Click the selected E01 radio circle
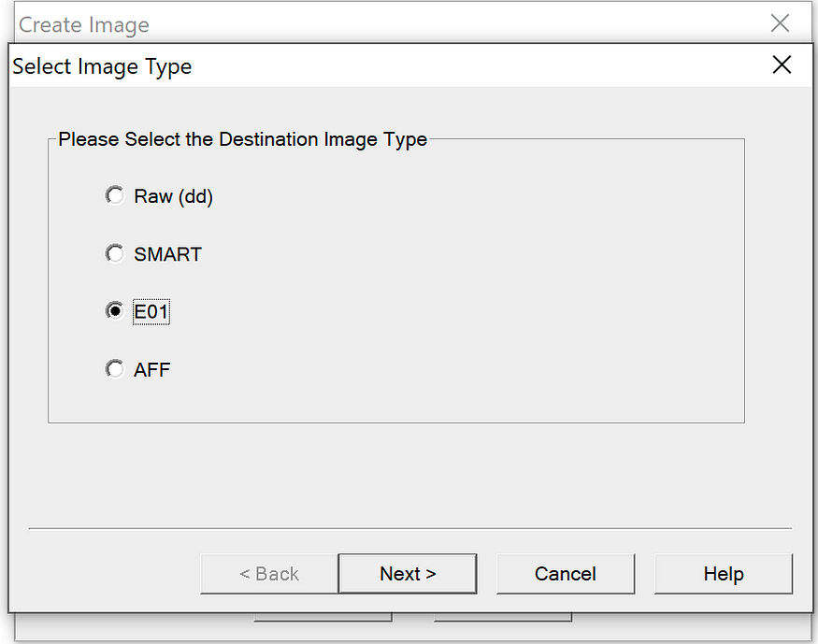Screen dimensions: 818x644 pos(115,311)
